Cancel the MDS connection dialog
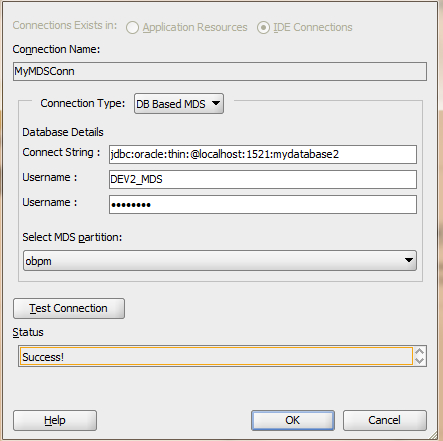The width and height of the screenshot is (443, 441). 385,420
